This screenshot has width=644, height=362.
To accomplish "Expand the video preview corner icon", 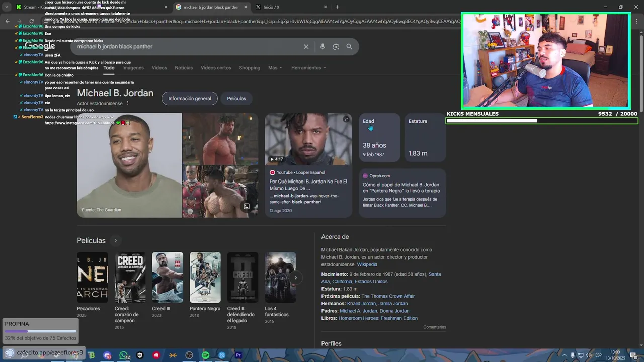I will [346, 119].
